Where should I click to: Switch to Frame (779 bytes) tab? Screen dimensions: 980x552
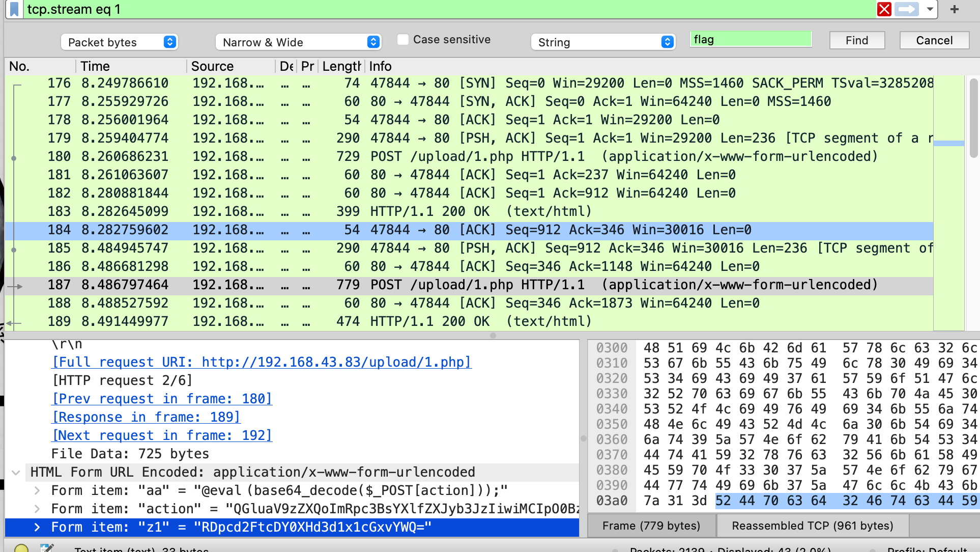click(651, 526)
